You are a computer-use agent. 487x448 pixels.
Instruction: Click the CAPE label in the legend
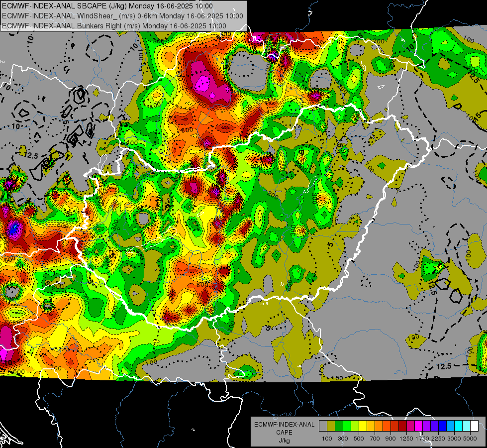point(284,433)
